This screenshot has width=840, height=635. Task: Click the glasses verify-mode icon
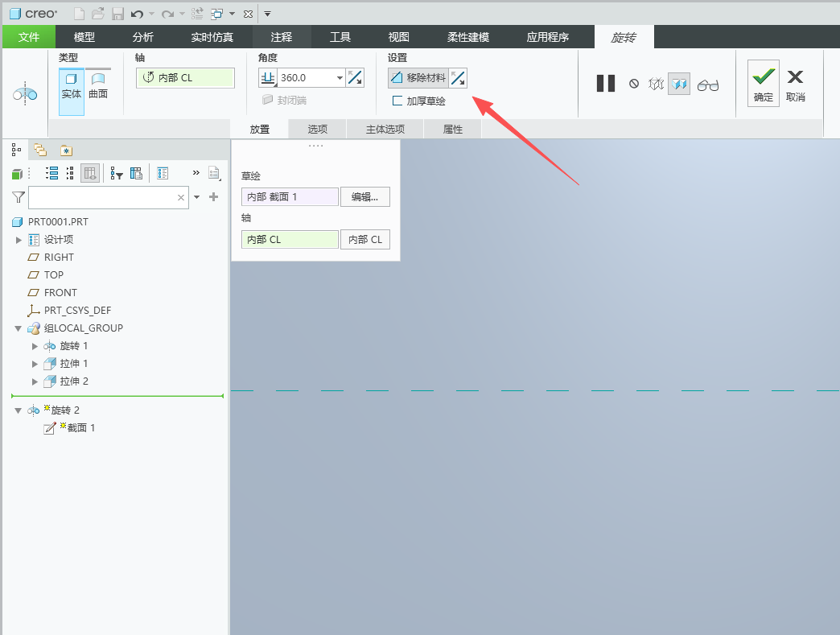coord(708,85)
